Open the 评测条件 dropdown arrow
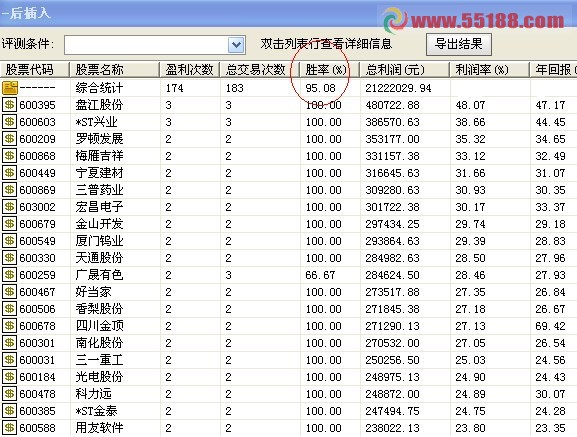This screenshot has height=437, width=577. point(236,45)
